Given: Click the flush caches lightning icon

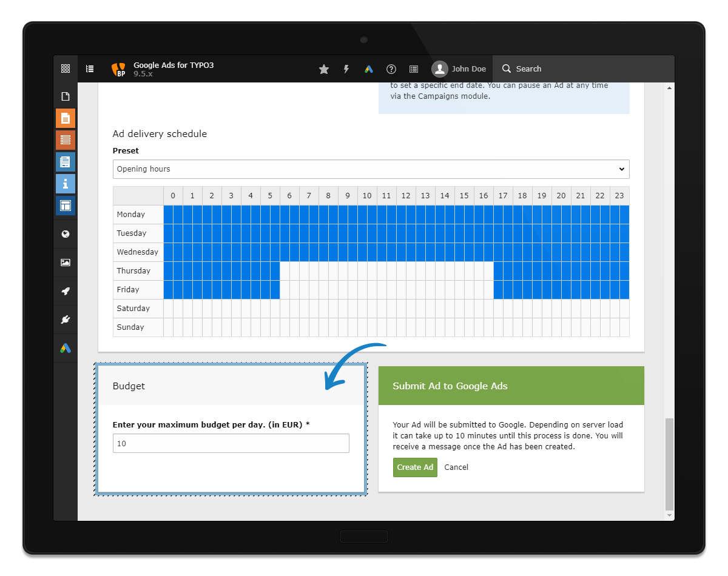Looking at the screenshot, I should pos(346,69).
